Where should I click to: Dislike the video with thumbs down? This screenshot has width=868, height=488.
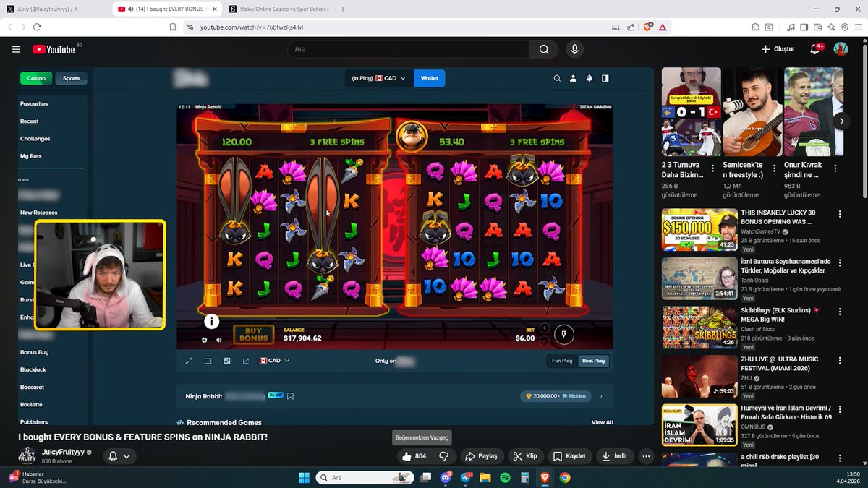(x=444, y=456)
